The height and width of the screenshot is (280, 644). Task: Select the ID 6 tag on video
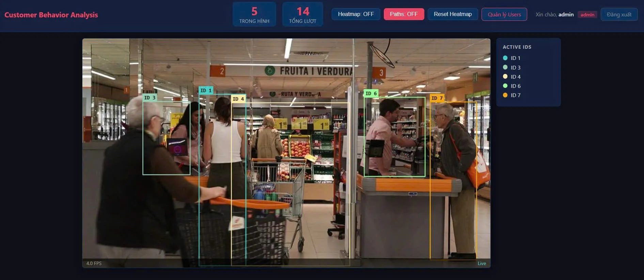(x=371, y=93)
